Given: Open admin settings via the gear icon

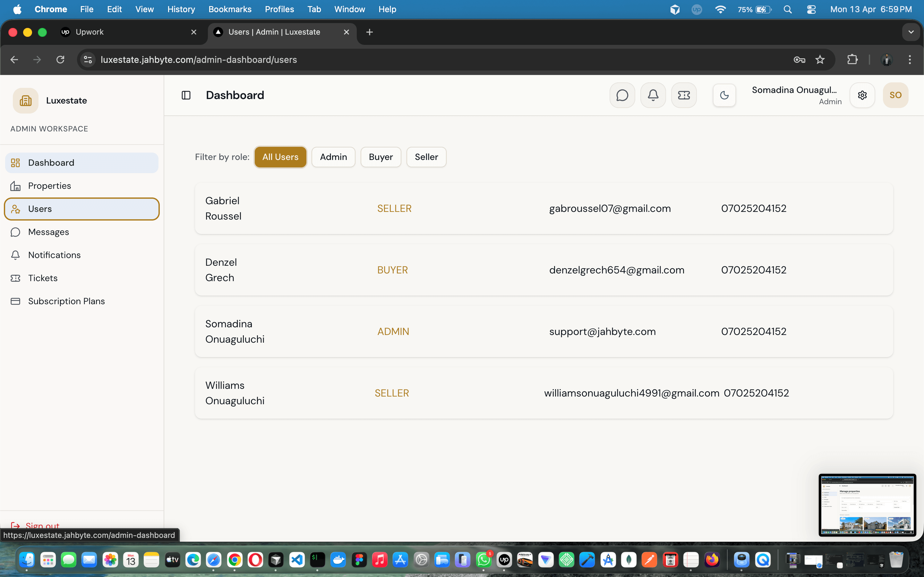Looking at the screenshot, I should (862, 95).
